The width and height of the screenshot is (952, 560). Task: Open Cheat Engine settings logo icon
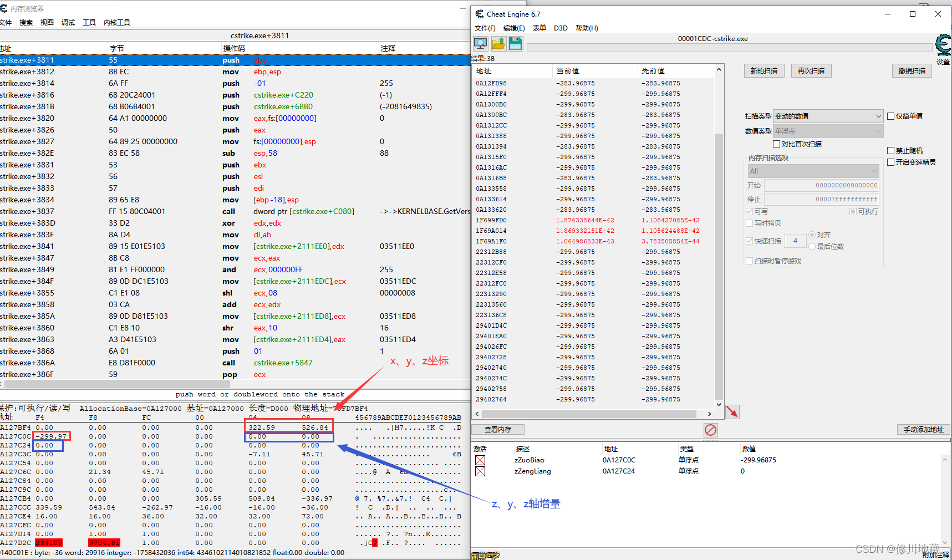(x=943, y=44)
